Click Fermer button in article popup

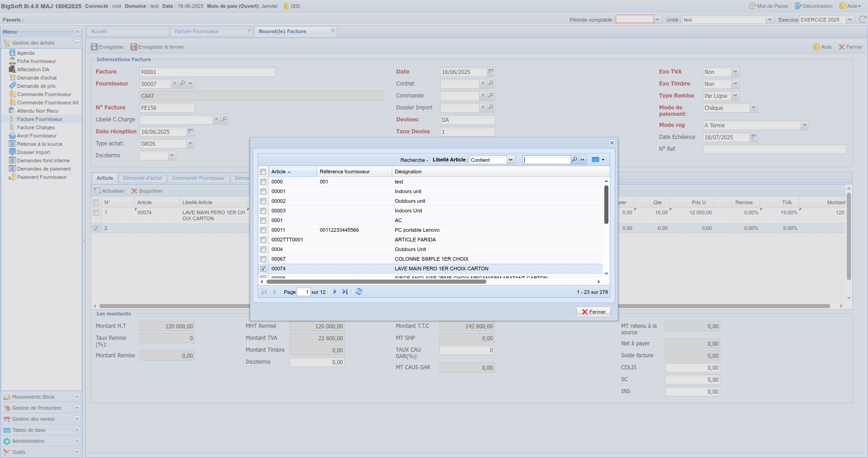tap(594, 312)
